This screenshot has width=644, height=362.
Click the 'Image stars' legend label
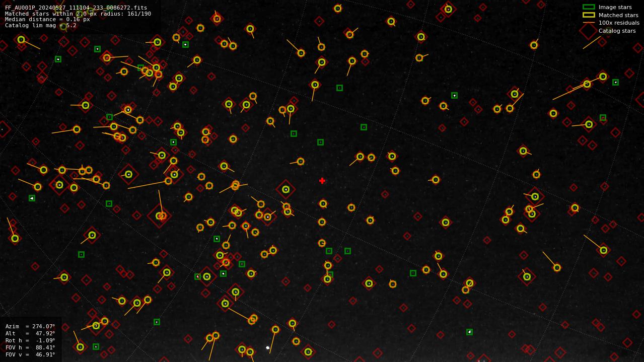click(x=615, y=7)
